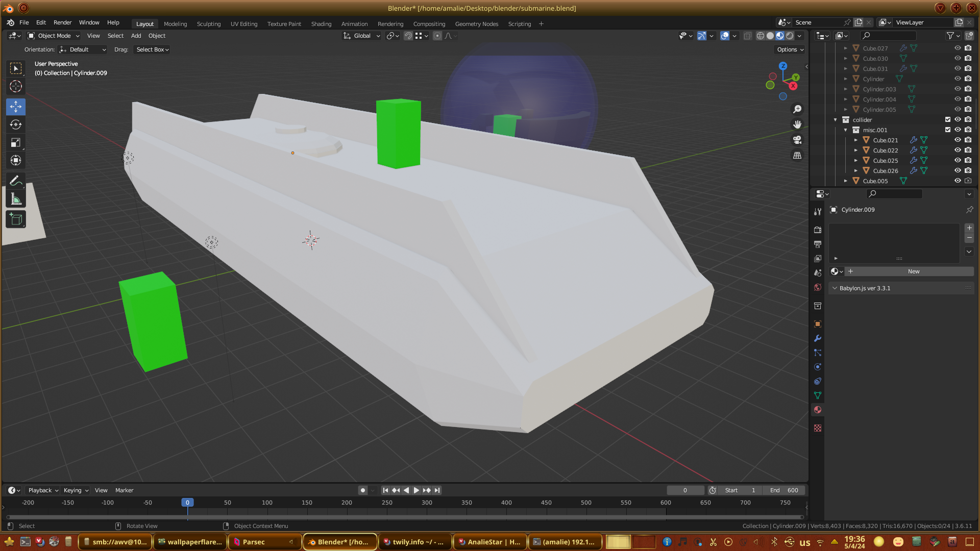This screenshot has width=980, height=551.
Task: Expand the Cube.005 tree item
Action: pyautogui.click(x=846, y=181)
